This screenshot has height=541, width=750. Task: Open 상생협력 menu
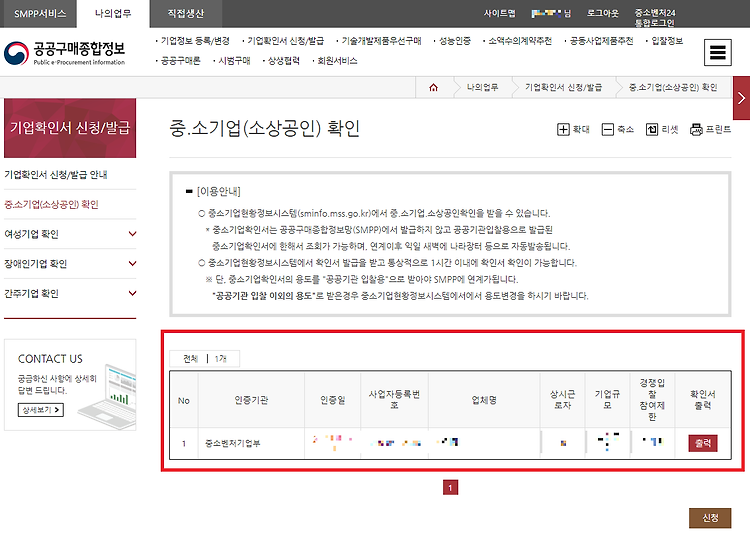coord(284,61)
